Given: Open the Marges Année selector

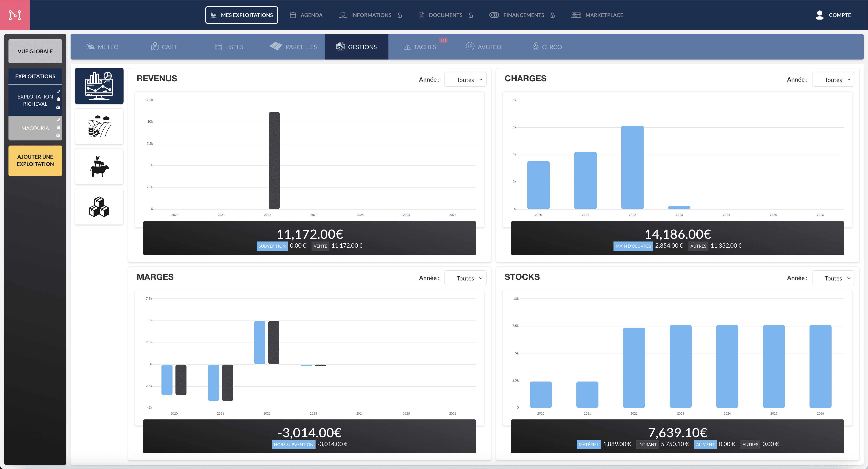Looking at the screenshot, I should point(465,278).
